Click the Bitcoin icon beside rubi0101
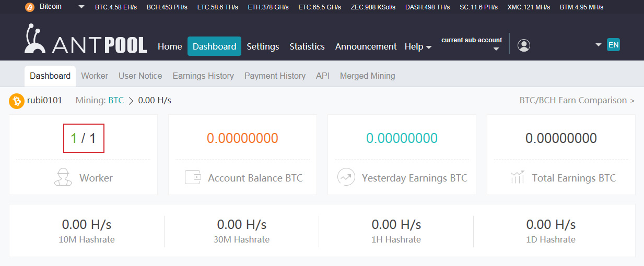644x266 pixels. (x=17, y=101)
